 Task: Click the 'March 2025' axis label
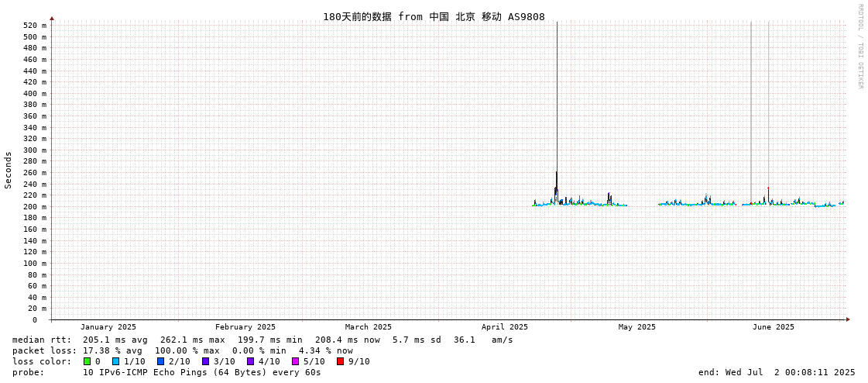click(368, 327)
